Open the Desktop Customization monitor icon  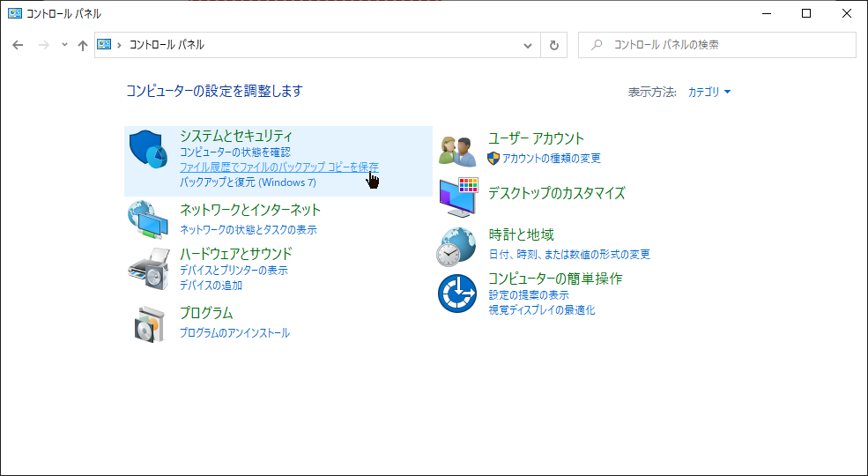pos(458,197)
